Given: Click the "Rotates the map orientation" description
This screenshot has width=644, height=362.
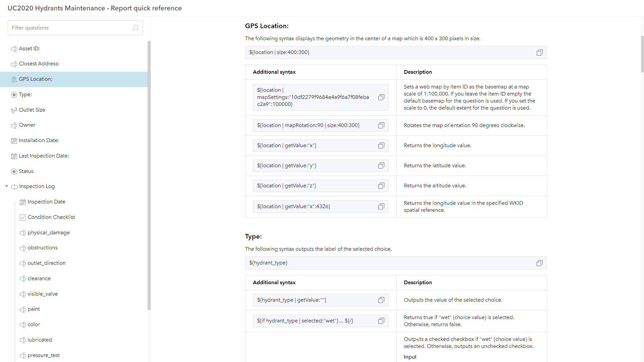Looking at the screenshot, I should [464, 125].
